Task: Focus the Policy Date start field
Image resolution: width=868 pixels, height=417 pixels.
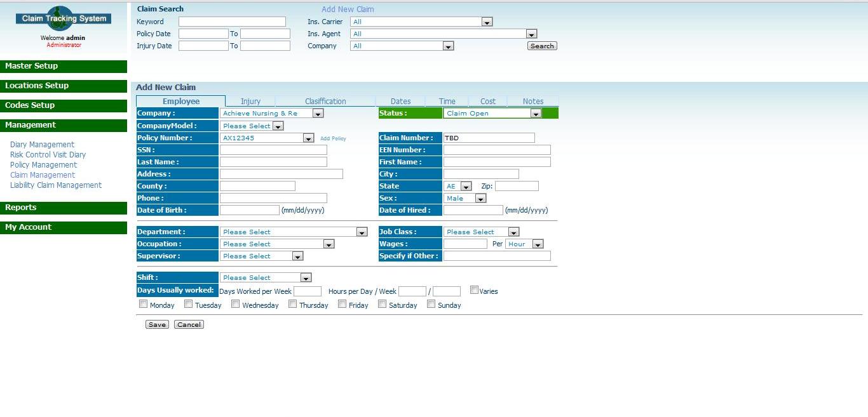Action: (x=203, y=34)
